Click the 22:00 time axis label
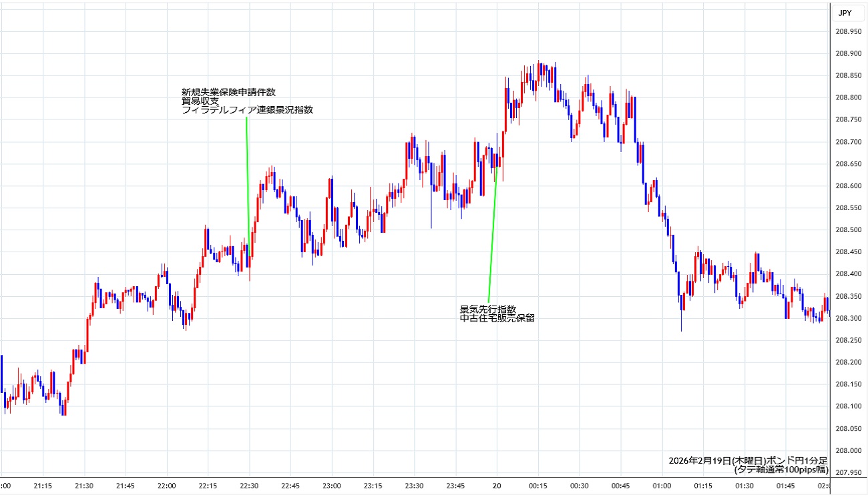 coord(166,485)
